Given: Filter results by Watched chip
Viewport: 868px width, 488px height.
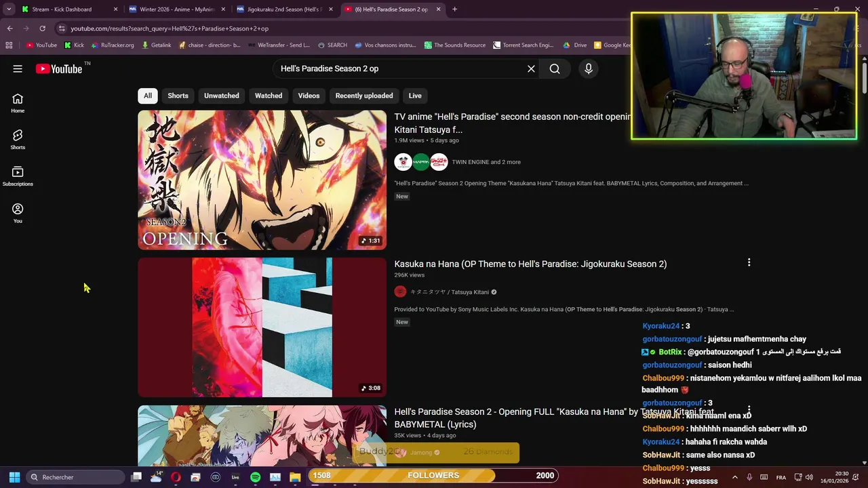Looking at the screenshot, I should tap(269, 96).
